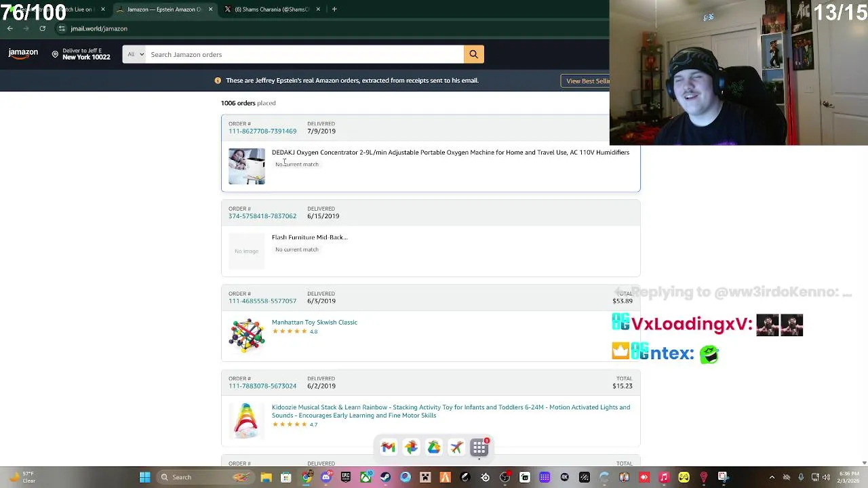Open File Explorer from taskbar
Screen dimensions: 868x488
click(267, 477)
